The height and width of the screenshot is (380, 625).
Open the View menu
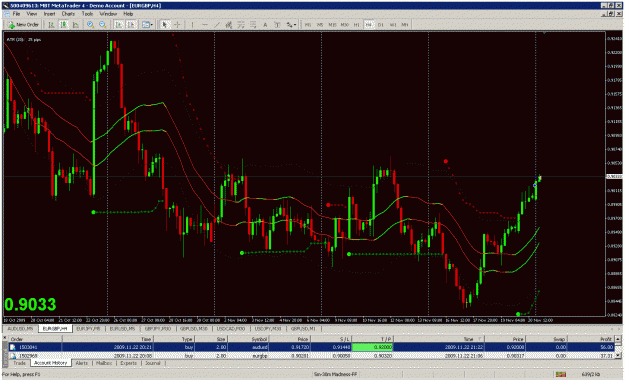(x=32, y=14)
